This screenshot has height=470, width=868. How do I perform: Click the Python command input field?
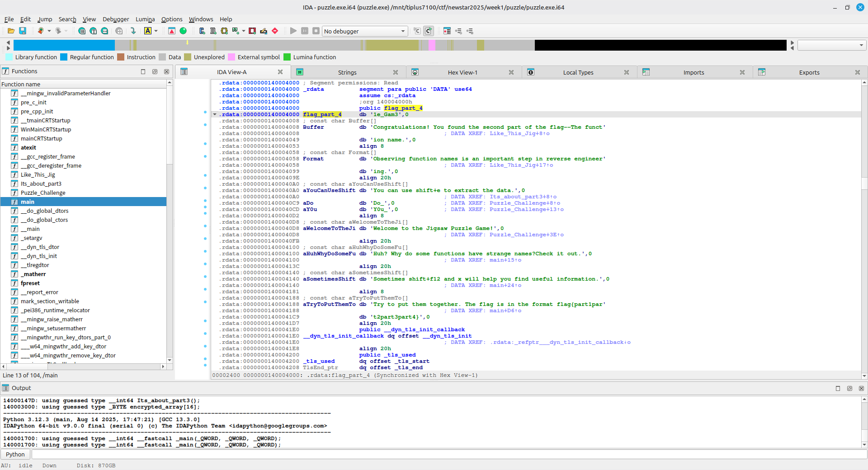pos(448,454)
